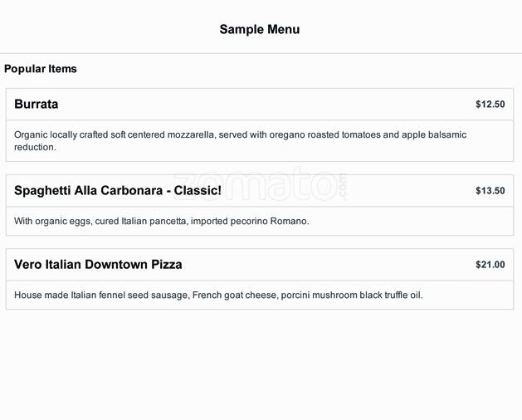Click the zomato watermark logo

(x=259, y=186)
